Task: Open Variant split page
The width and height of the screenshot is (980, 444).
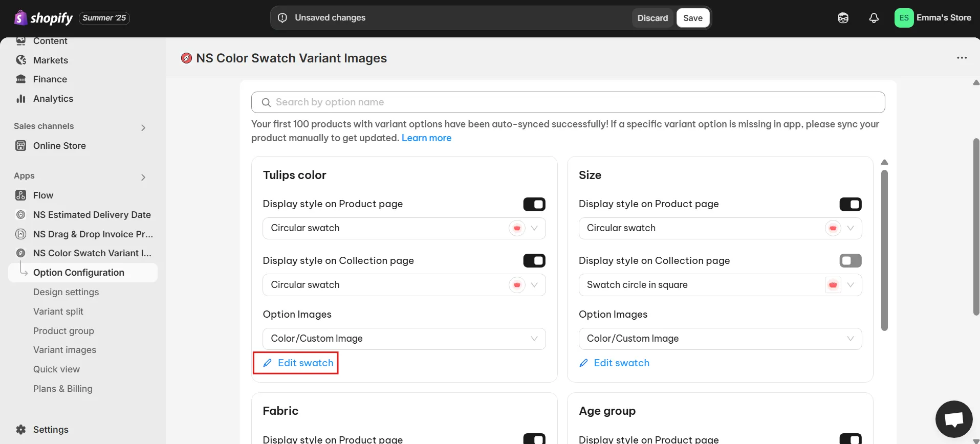Action: (58, 312)
